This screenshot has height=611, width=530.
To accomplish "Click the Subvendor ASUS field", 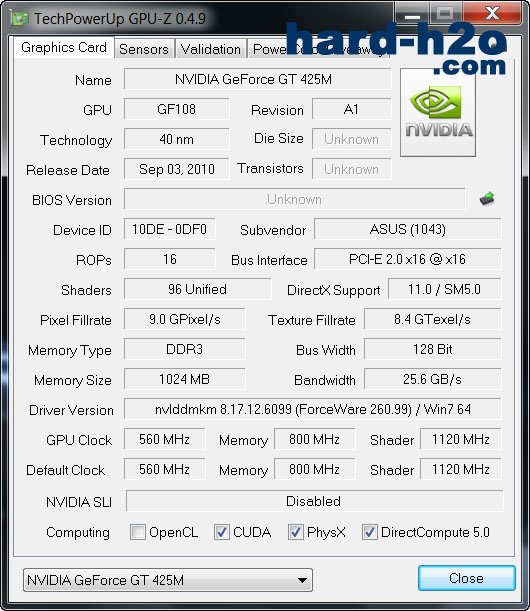I will pos(408,229).
